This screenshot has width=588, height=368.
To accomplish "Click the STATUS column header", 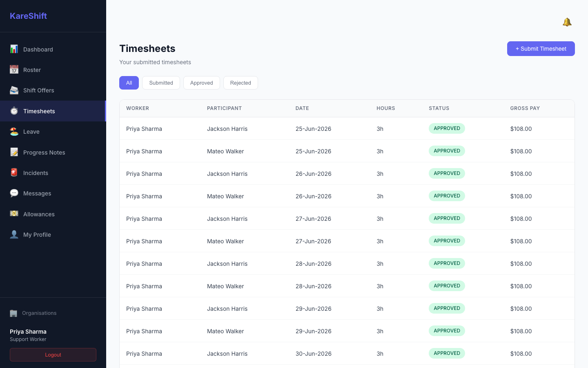I will click(x=439, y=108).
